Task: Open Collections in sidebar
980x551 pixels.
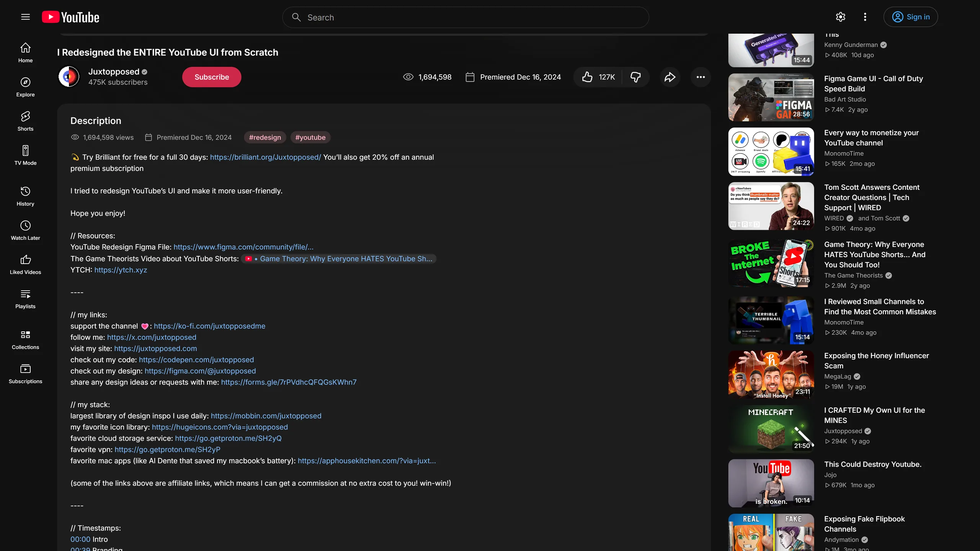Action: coord(25,340)
